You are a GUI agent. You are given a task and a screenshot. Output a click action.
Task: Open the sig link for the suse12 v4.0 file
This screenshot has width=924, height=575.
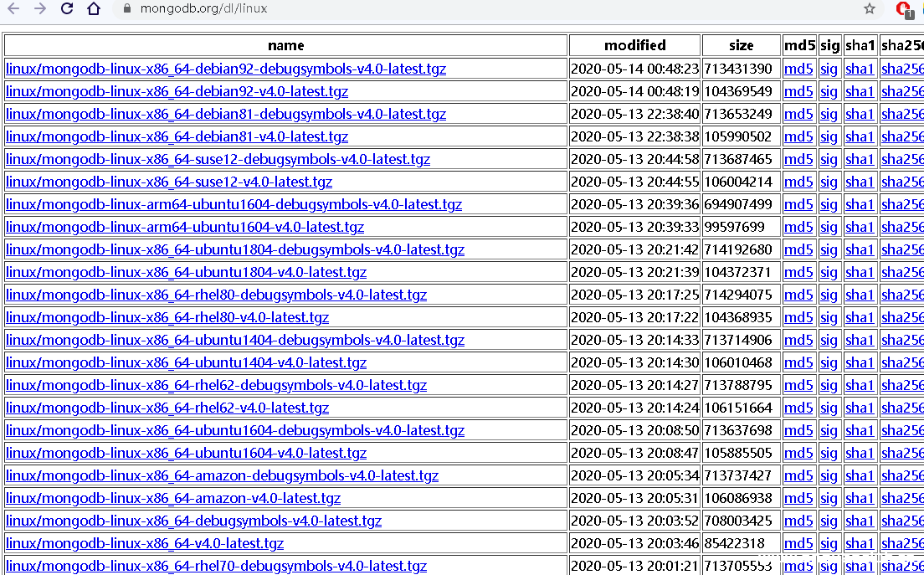[829, 182]
